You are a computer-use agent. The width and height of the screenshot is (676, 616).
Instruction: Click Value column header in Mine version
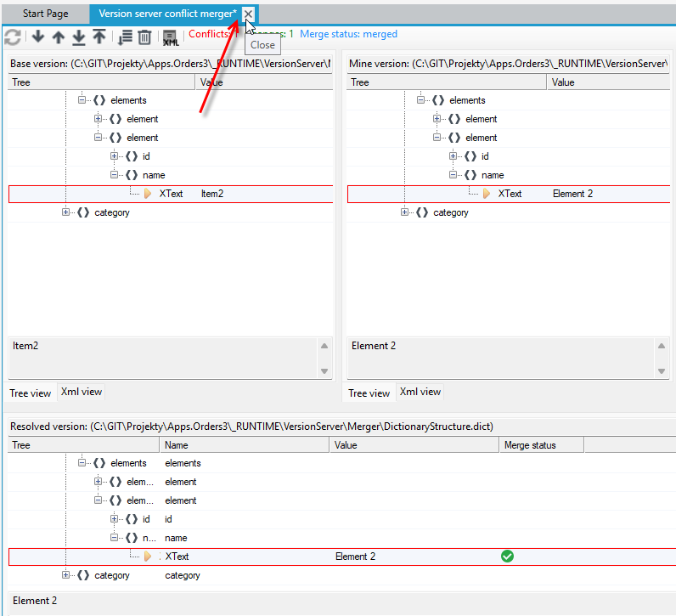(x=608, y=82)
